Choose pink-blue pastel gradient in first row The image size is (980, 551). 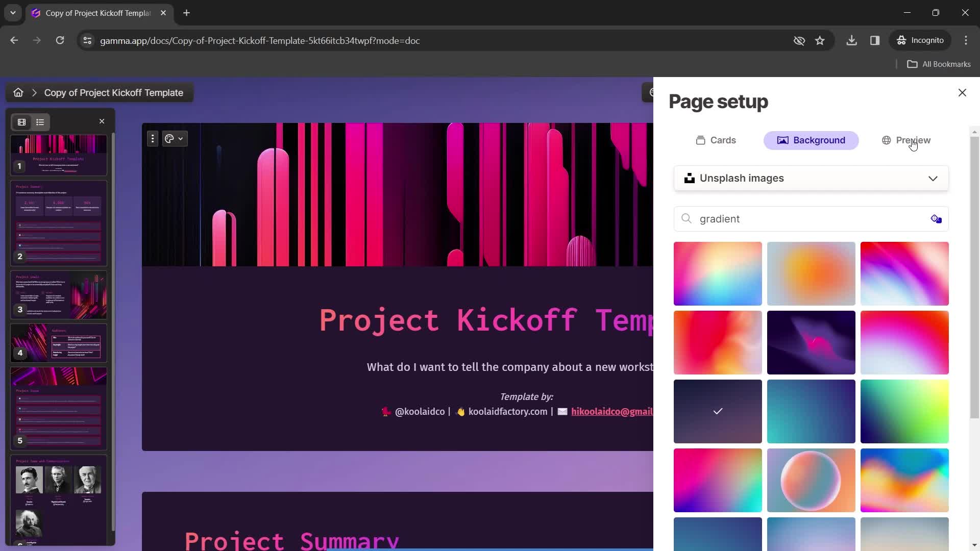tap(718, 273)
